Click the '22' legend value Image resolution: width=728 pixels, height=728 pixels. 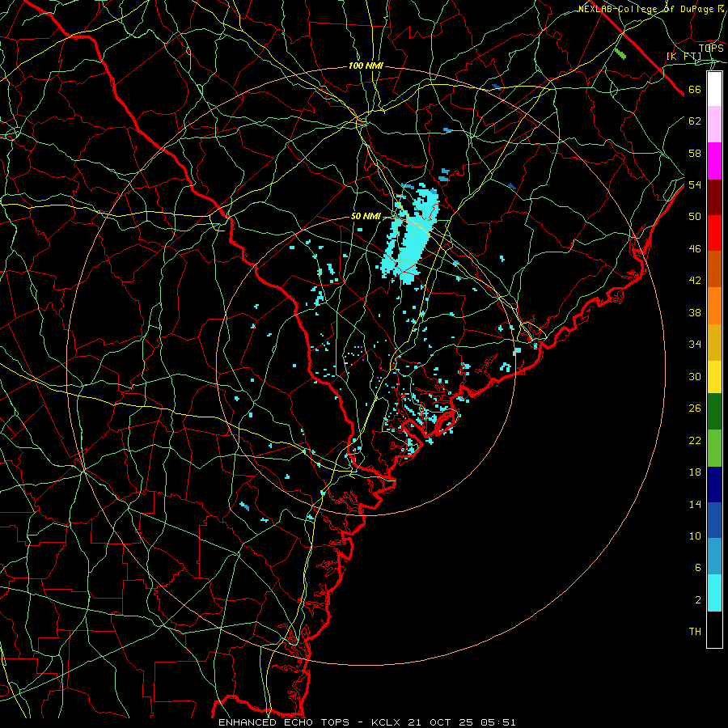click(x=695, y=440)
